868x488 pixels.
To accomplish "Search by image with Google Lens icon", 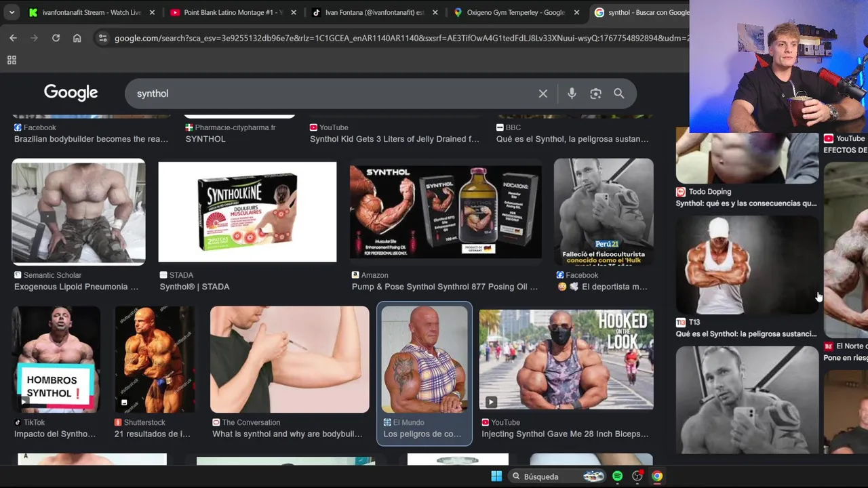I will pyautogui.click(x=595, y=94).
